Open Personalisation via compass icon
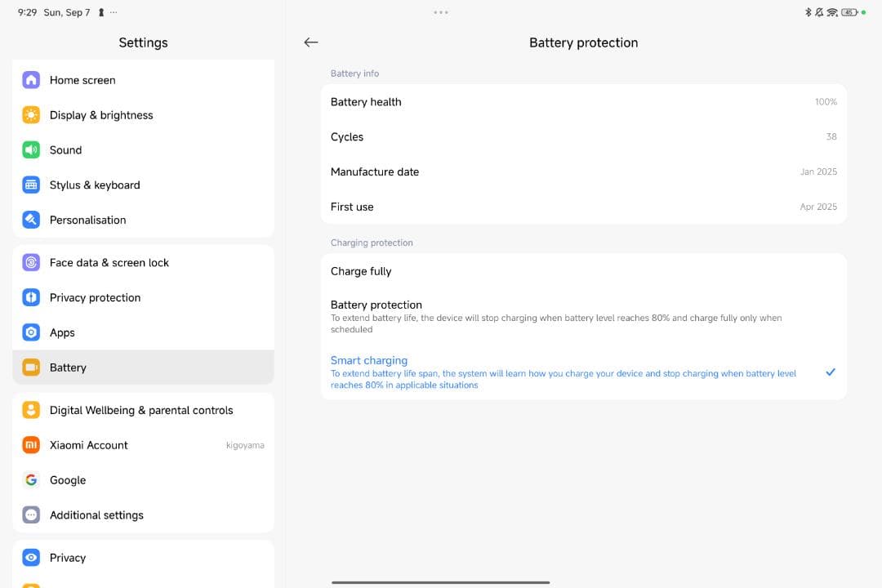Image resolution: width=882 pixels, height=588 pixels. pos(31,220)
